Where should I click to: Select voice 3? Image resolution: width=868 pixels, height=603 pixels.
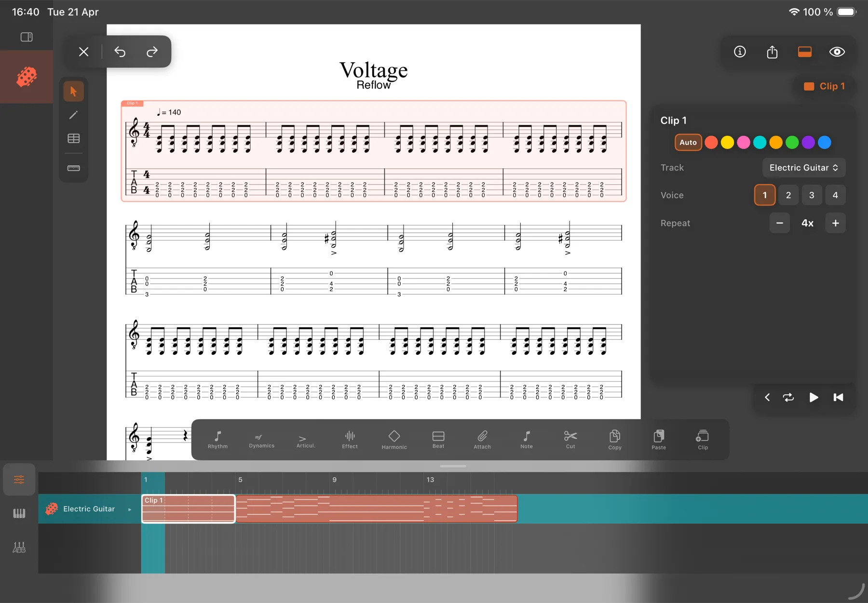click(812, 195)
